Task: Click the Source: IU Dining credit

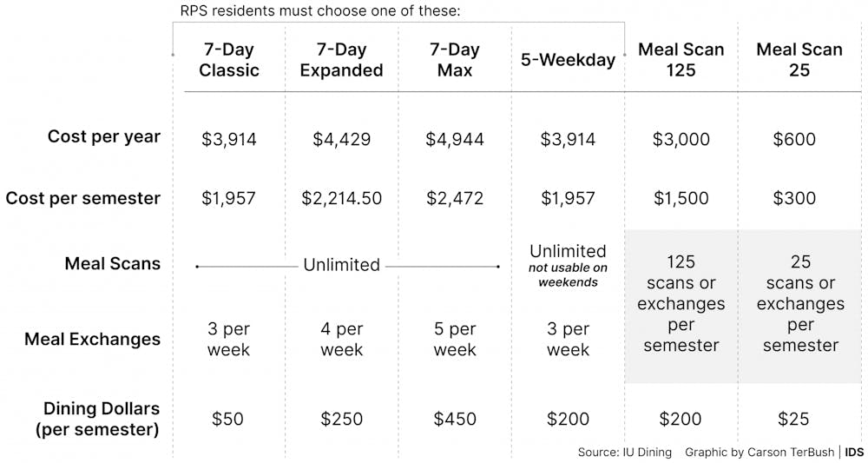Action: [x=624, y=452]
